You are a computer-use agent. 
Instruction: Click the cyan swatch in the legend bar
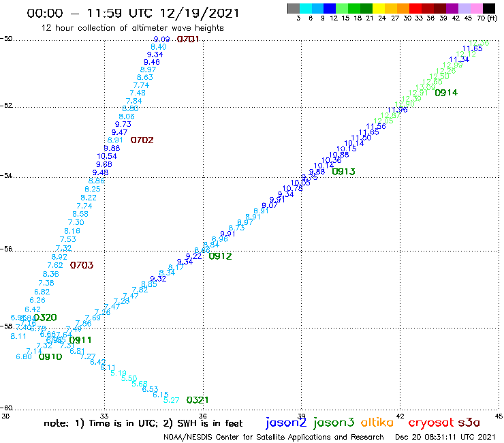(306, 8)
